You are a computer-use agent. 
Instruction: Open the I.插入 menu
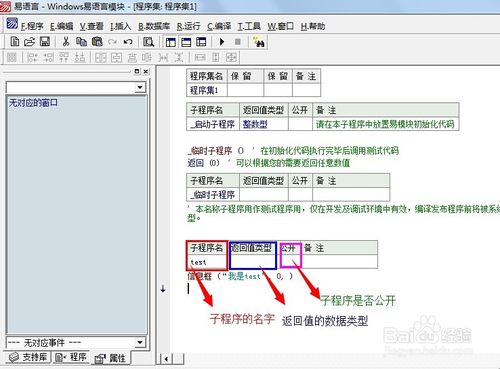point(120,26)
